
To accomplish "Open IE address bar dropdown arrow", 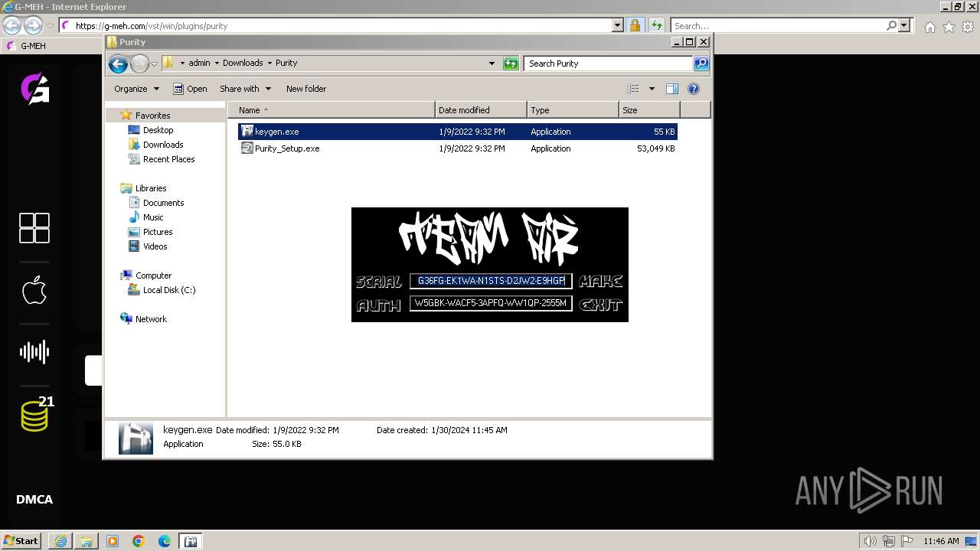I will (618, 26).
